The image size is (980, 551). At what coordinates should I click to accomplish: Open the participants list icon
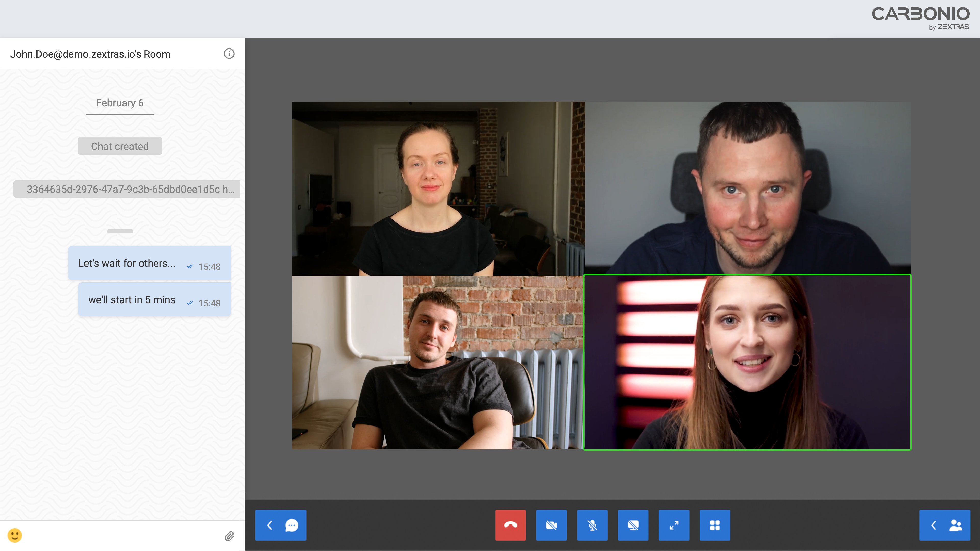tap(956, 525)
